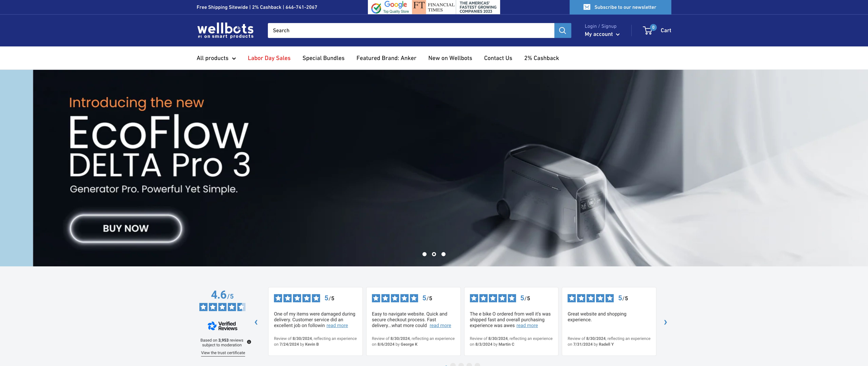Viewport: 868px width, 366px height.
Task: Expand George K's review with read more
Action: [440, 325]
